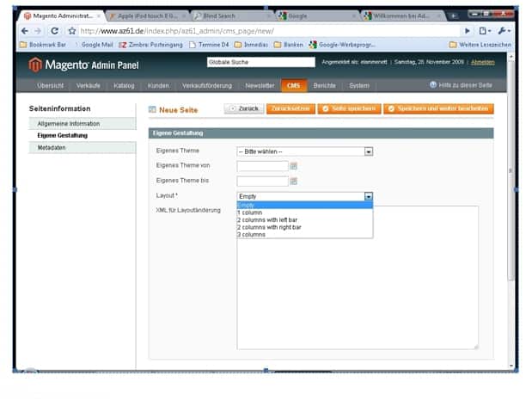Click the bookmark star icon in address bar
The image size is (532, 419).
click(73, 30)
